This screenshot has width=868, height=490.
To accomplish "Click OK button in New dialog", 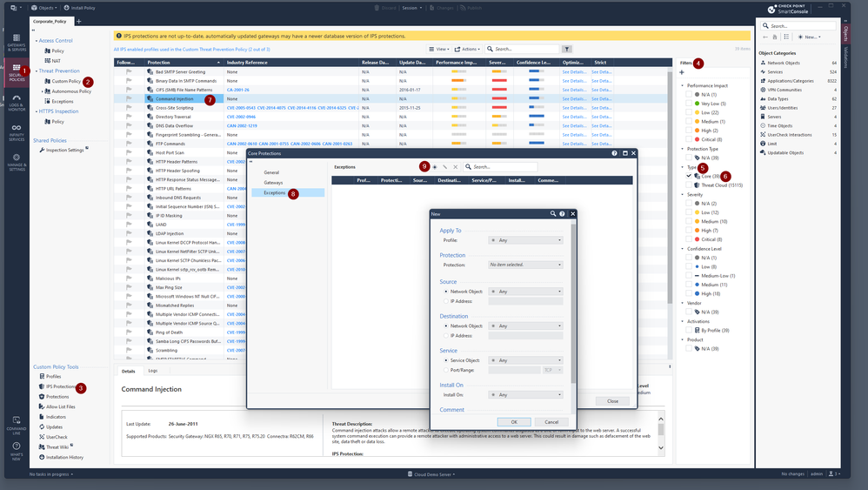I will [514, 422].
